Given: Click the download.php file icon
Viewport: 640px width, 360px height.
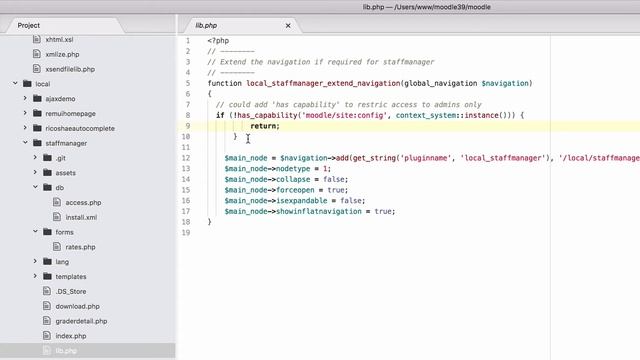Looking at the screenshot, I should [x=47, y=306].
